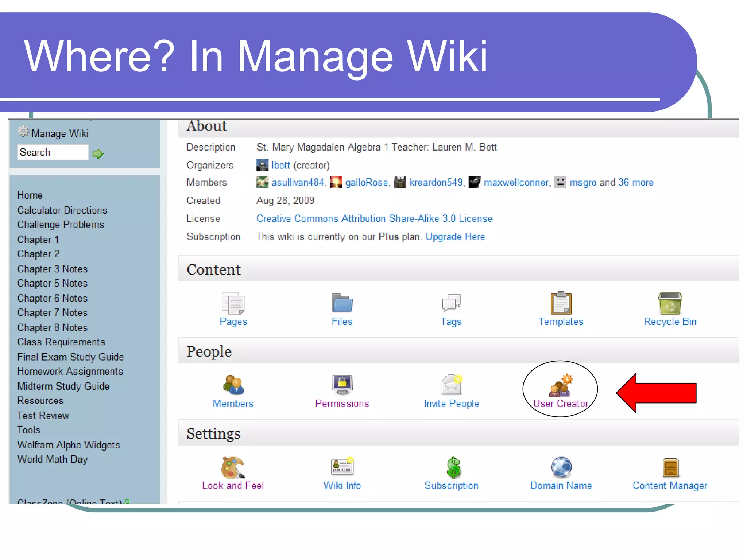Click the Look and Feel palette icon
The image size is (747, 560).
(x=233, y=467)
